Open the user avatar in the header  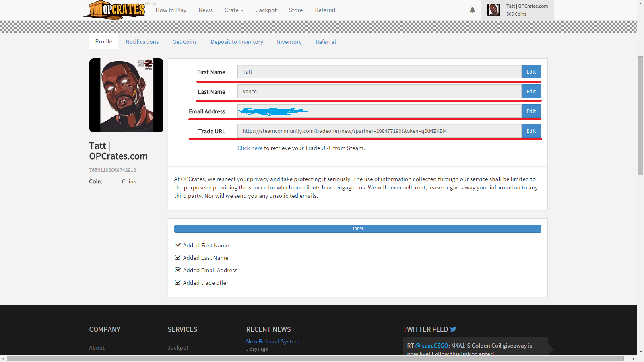(x=494, y=10)
